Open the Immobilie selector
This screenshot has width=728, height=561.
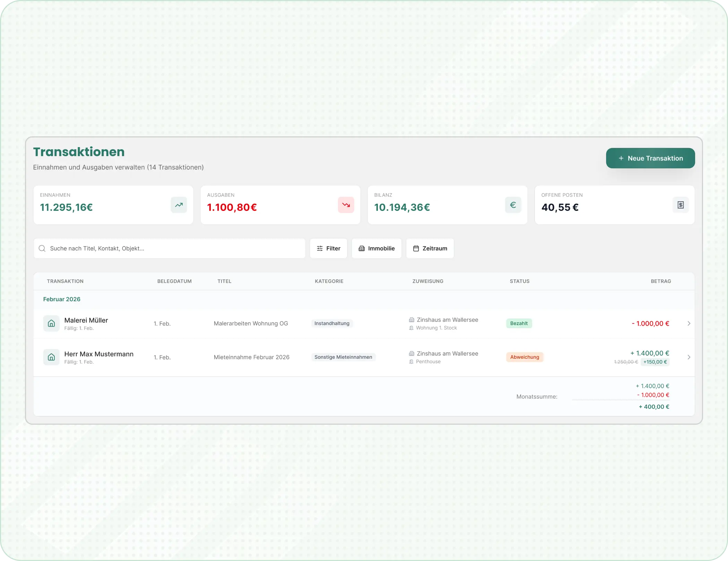376,248
